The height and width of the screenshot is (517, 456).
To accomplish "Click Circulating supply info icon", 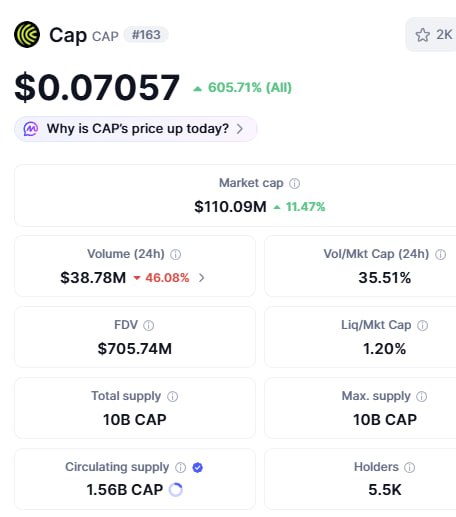I will 180,468.
